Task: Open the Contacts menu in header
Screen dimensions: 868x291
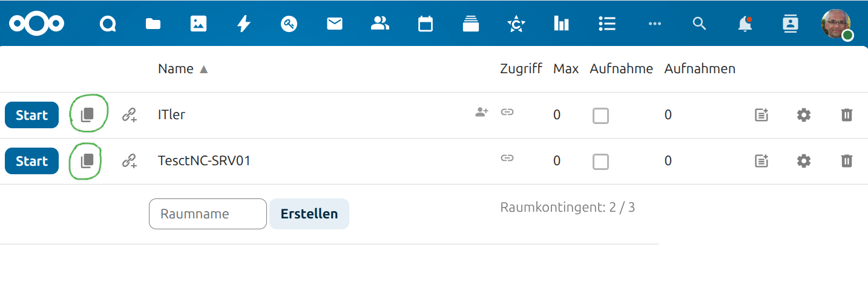Action: click(x=790, y=24)
